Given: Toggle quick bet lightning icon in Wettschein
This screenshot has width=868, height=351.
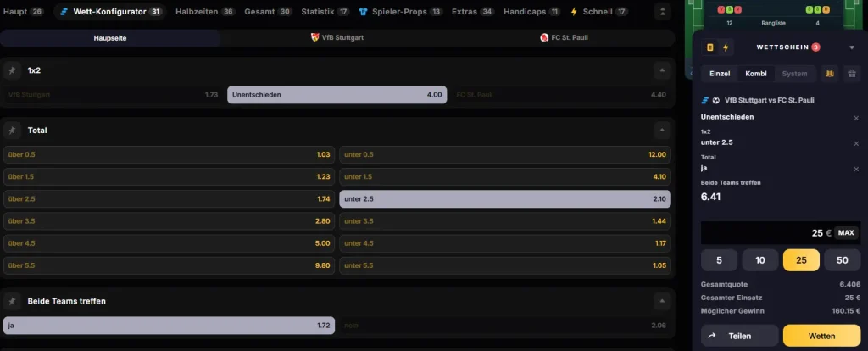Looking at the screenshot, I should click(726, 47).
